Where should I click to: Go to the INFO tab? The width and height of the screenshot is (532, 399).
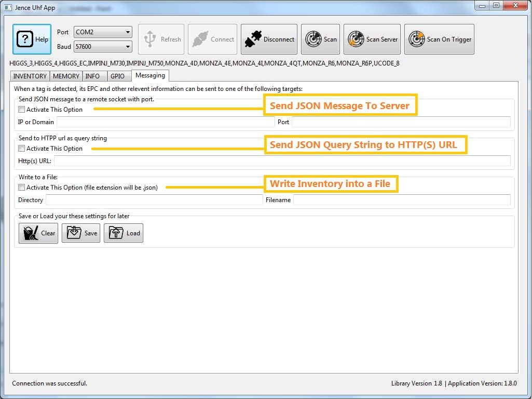click(92, 76)
